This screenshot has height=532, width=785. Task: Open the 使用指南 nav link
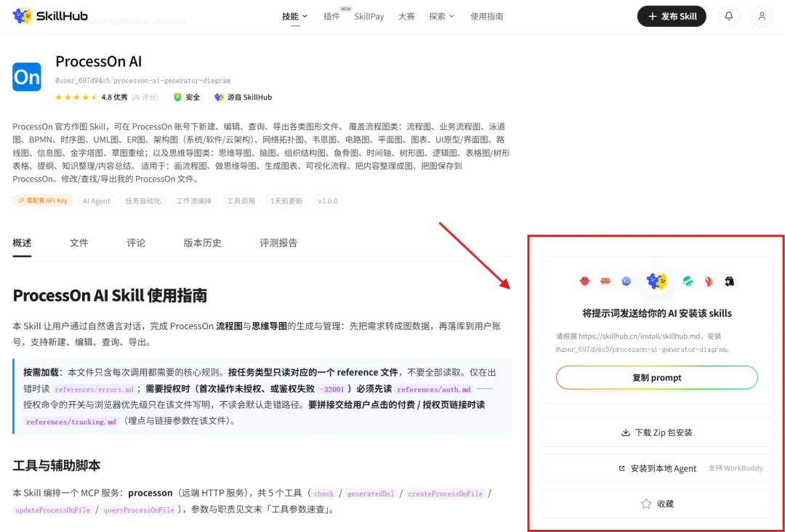(486, 16)
